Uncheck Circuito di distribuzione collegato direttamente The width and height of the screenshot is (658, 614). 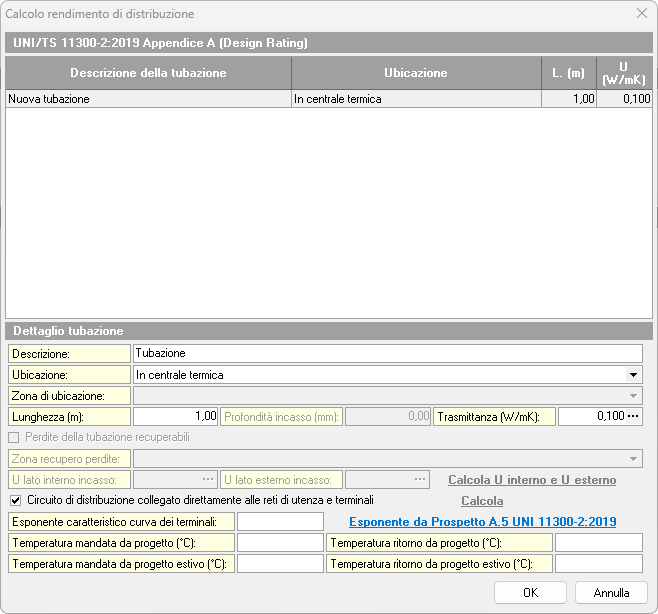(x=14, y=500)
